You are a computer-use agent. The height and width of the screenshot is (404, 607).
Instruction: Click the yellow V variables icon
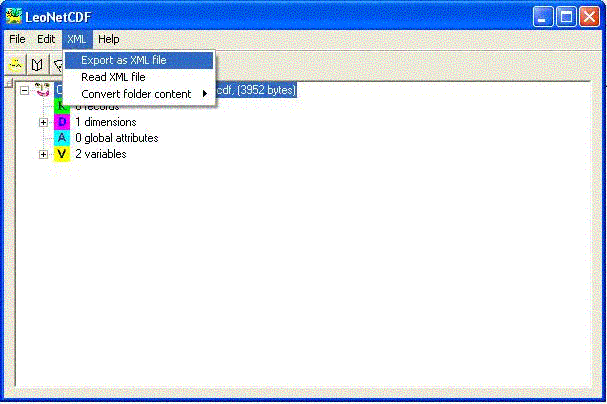(x=62, y=154)
